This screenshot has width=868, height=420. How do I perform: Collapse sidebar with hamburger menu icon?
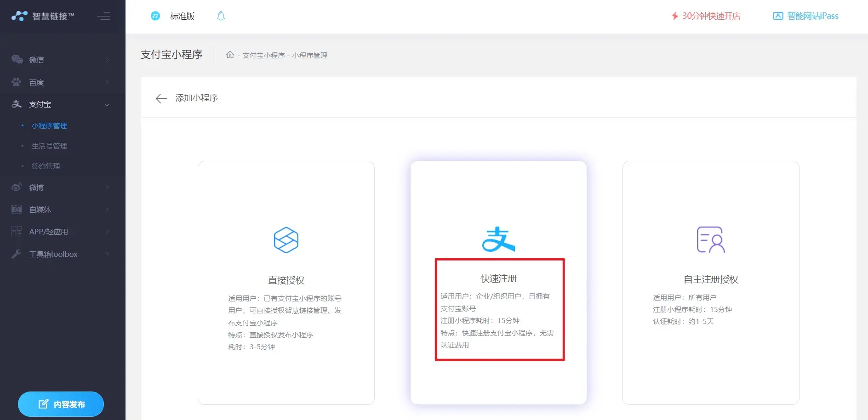coord(104,17)
